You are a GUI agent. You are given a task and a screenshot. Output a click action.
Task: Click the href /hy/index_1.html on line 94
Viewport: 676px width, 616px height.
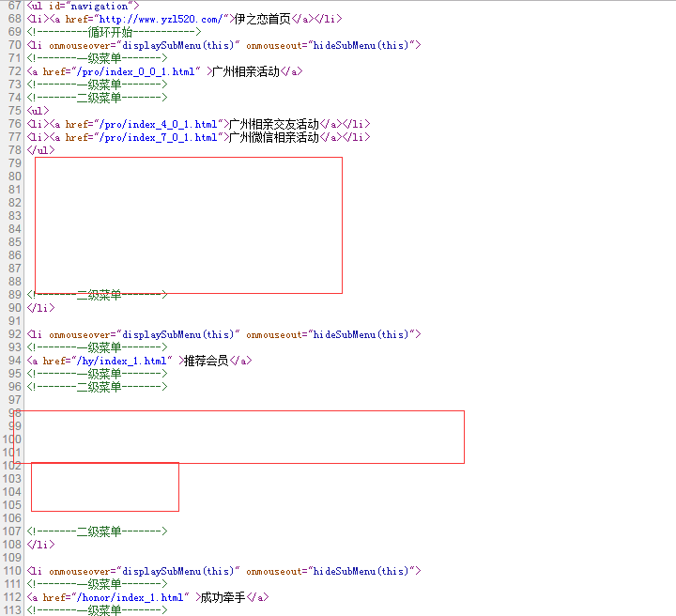click(x=121, y=361)
